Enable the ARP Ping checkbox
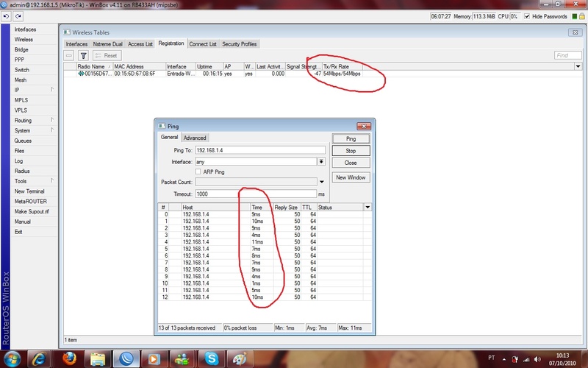This screenshot has height=368, width=588. (198, 171)
